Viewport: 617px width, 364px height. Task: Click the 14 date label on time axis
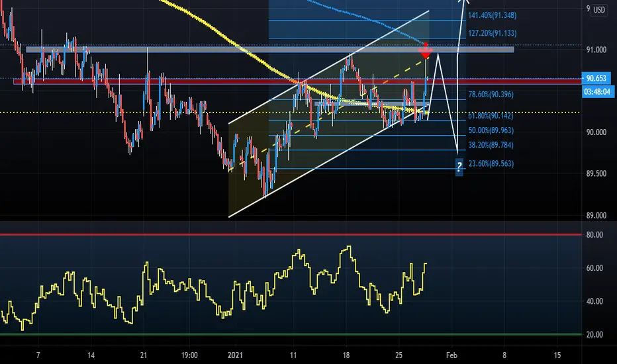point(91,355)
